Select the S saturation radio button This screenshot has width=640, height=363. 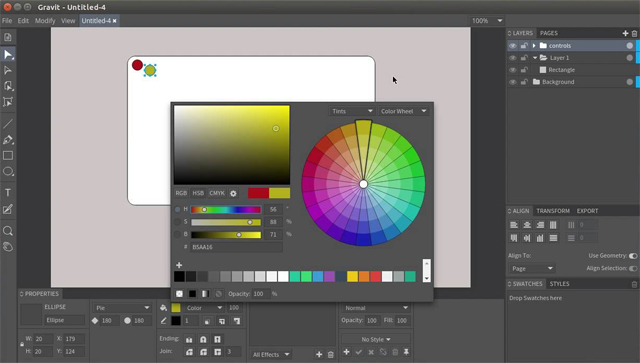click(178, 222)
